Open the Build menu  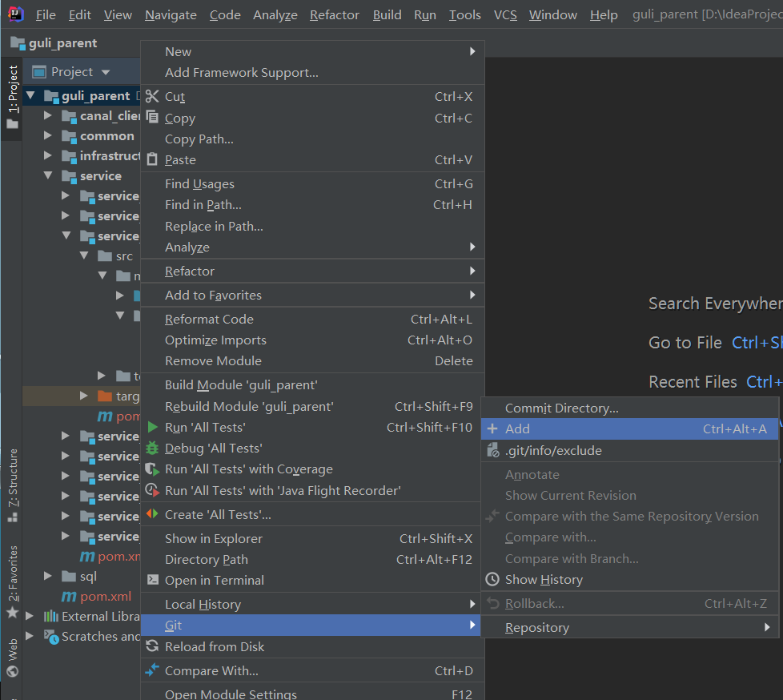[387, 15]
